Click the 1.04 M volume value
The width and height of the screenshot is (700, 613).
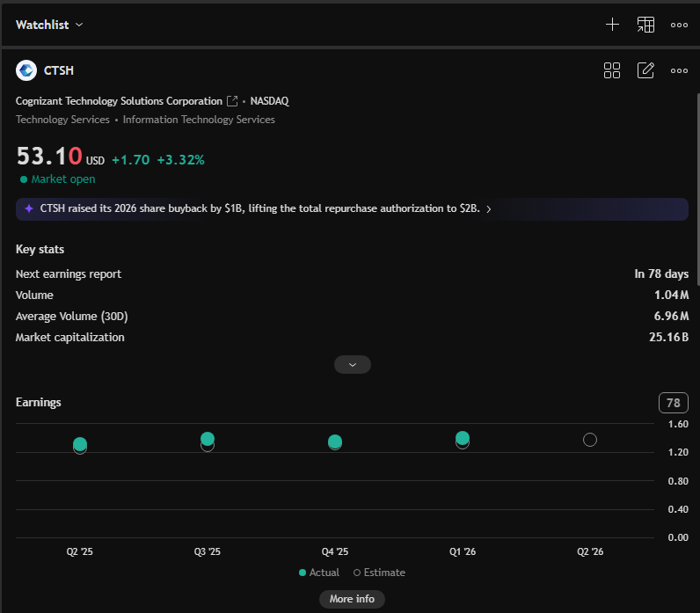(671, 296)
